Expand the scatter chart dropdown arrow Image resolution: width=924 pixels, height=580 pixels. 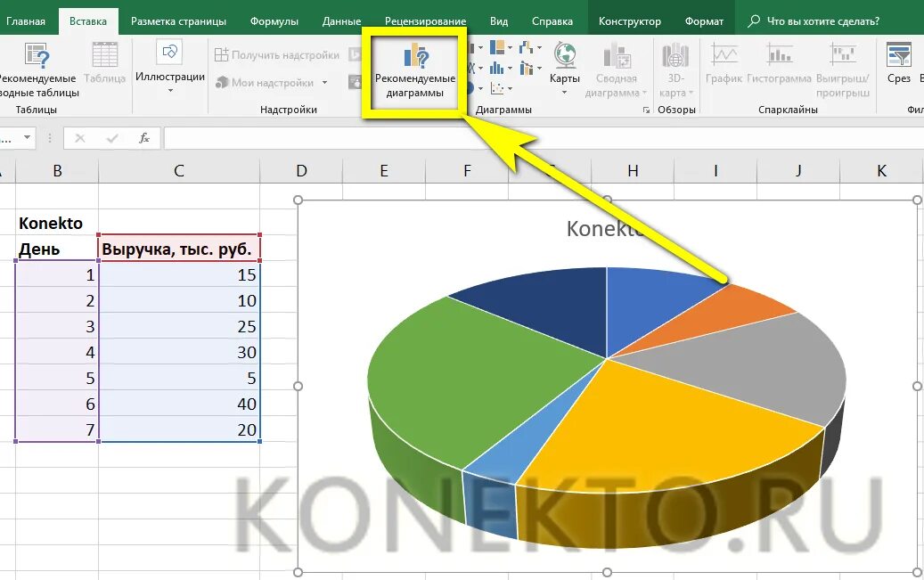coord(510,89)
